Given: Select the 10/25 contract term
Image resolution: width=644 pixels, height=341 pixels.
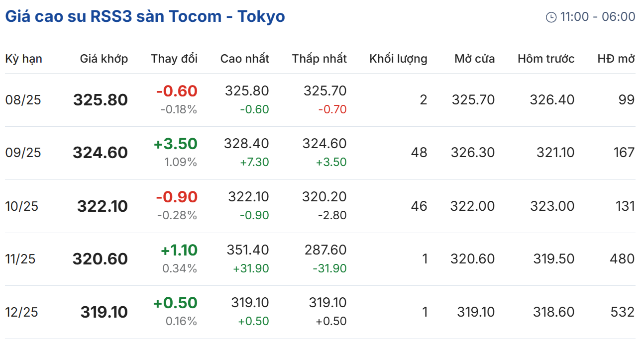Looking at the screenshot, I should click(x=23, y=206).
